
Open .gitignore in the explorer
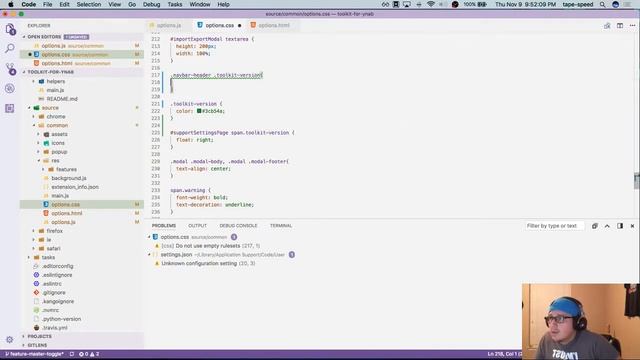click(54, 293)
